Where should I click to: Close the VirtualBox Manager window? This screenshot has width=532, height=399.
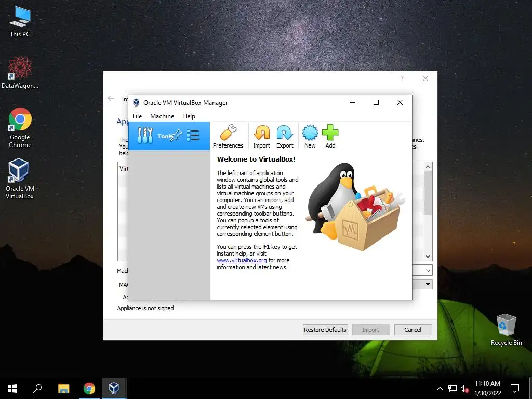pyautogui.click(x=400, y=102)
